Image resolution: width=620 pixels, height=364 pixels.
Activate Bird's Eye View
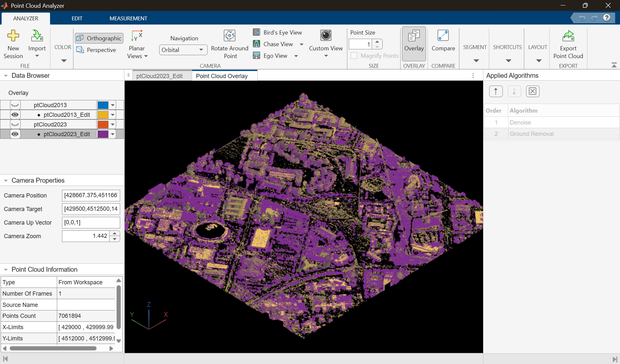click(x=278, y=32)
